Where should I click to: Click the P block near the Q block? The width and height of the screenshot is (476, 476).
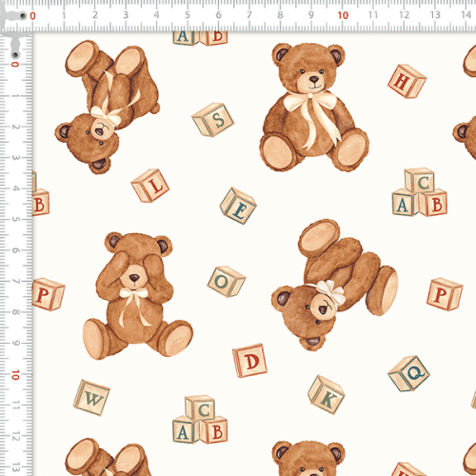tap(445, 294)
